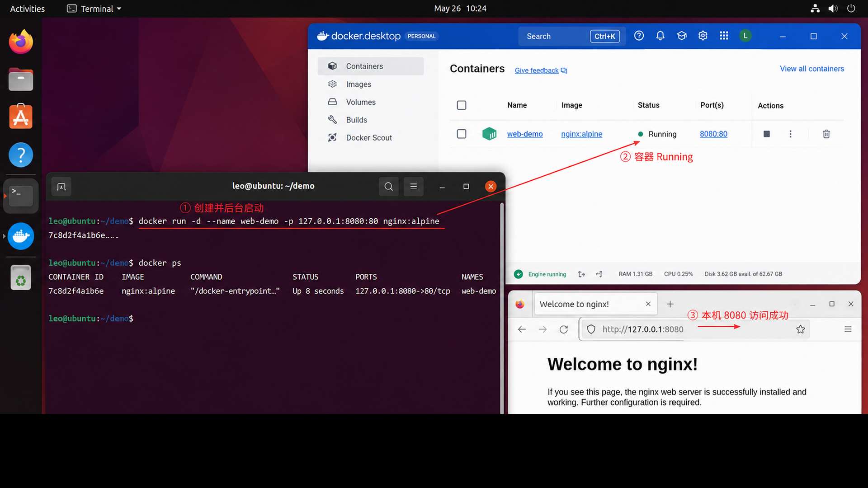Go back in the Firefox window
The image size is (868, 488).
(522, 329)
